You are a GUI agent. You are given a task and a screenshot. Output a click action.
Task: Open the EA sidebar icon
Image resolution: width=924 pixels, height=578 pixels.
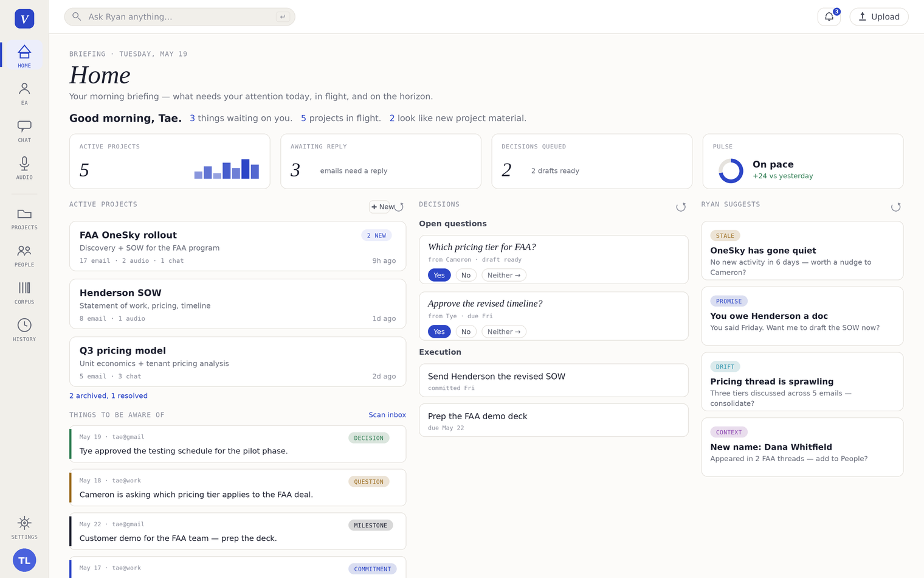24,94
